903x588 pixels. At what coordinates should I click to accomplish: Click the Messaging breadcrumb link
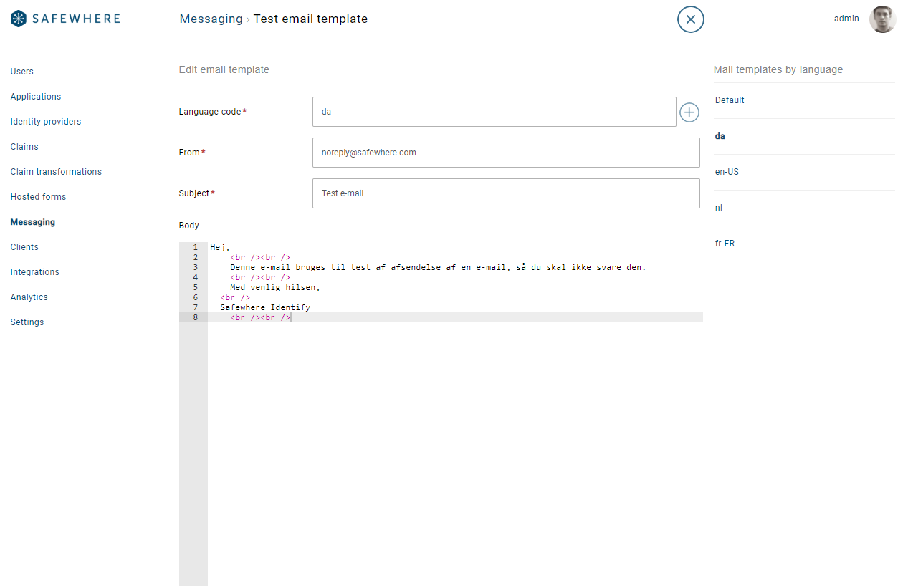[211, 19]
